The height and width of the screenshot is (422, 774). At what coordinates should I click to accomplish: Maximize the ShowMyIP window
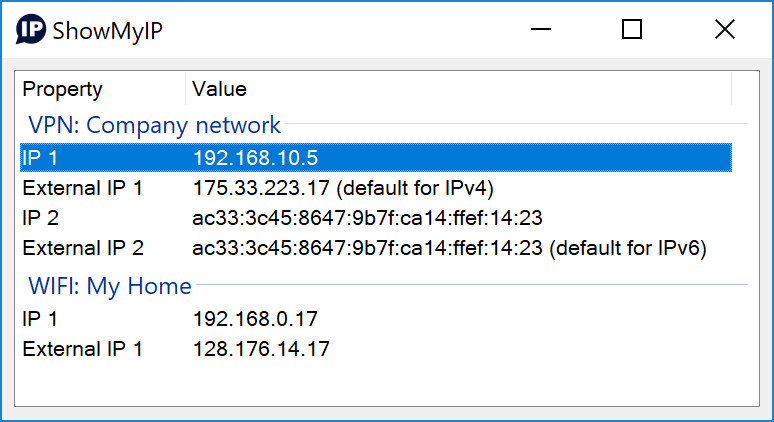pyautogui.click(x=632, y=30)
